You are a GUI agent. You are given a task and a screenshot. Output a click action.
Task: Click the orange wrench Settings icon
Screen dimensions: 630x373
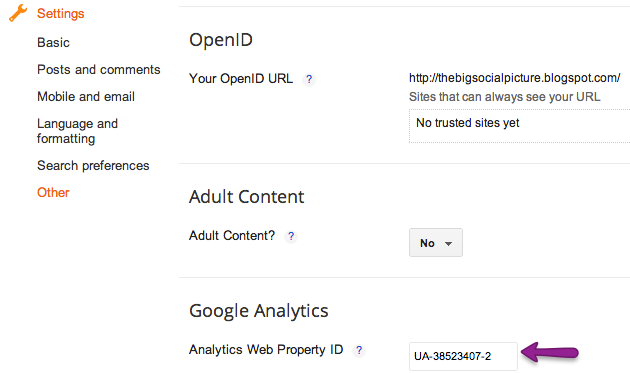[18, 13]
